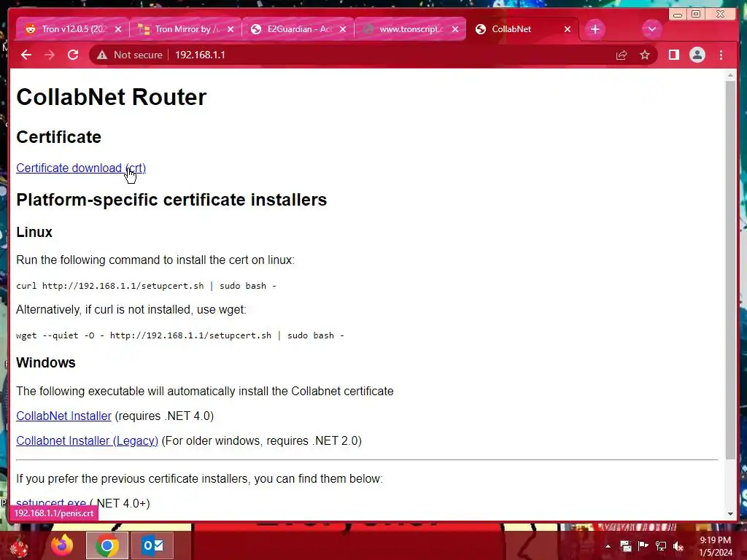
Task: Close the www.tronscript tab
Action: (x=455, y=29)
